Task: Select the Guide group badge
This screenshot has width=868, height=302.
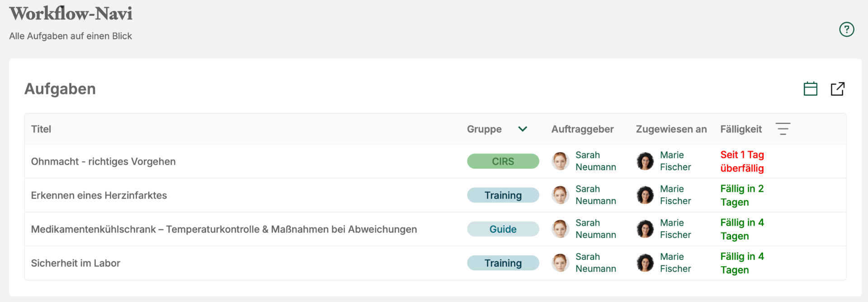Action: click(x=503, y=229)
